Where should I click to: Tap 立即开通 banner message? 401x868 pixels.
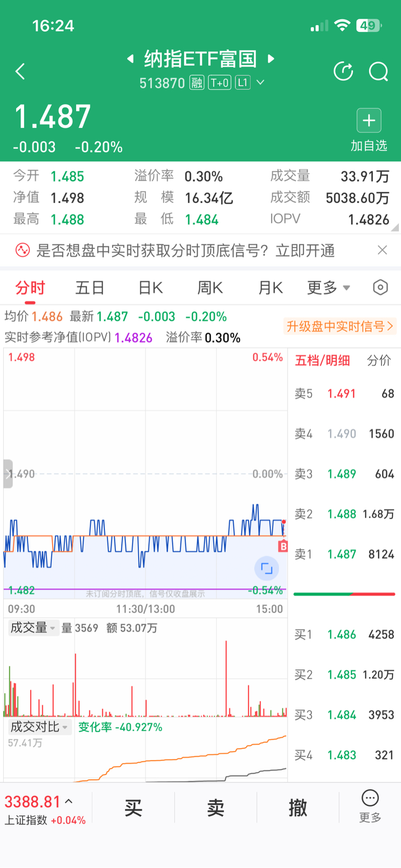tap(305, 251)
